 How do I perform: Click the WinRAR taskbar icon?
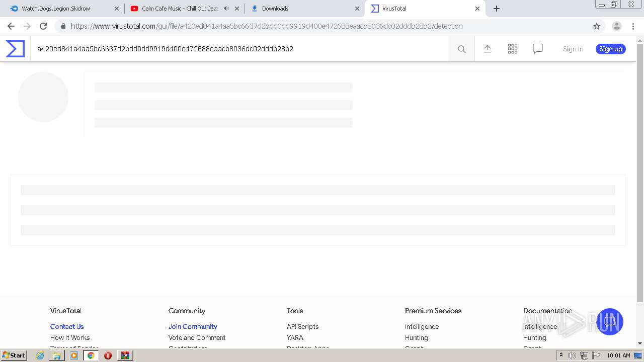pos(125,355)
